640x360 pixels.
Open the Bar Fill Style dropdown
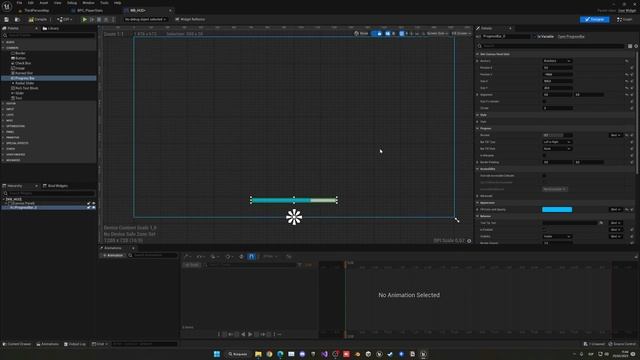[557, 149]
